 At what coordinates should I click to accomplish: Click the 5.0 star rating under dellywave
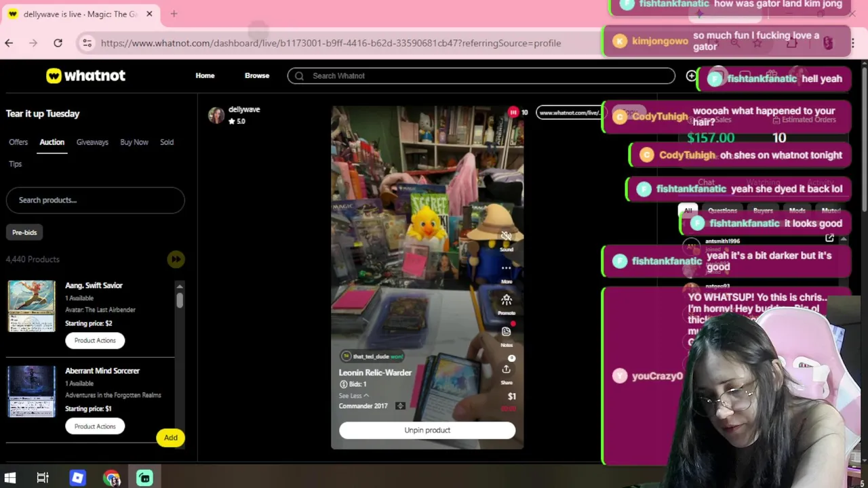click(237, 121)
